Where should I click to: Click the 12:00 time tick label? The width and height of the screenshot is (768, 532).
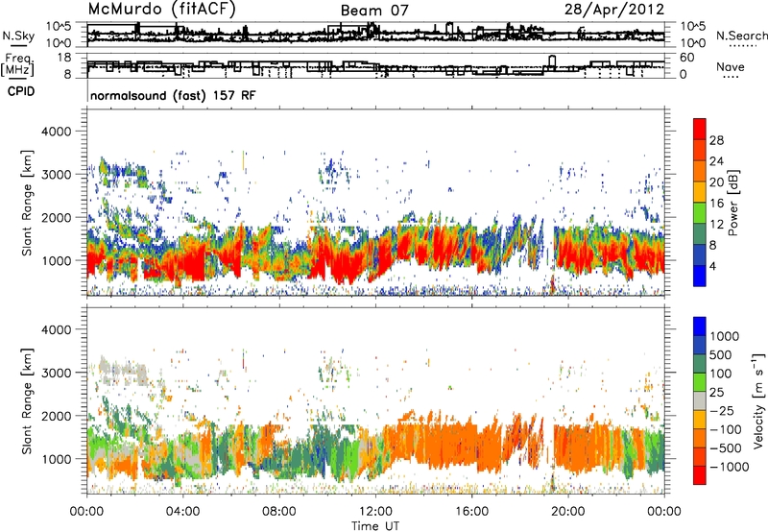(x=375, y=512)
